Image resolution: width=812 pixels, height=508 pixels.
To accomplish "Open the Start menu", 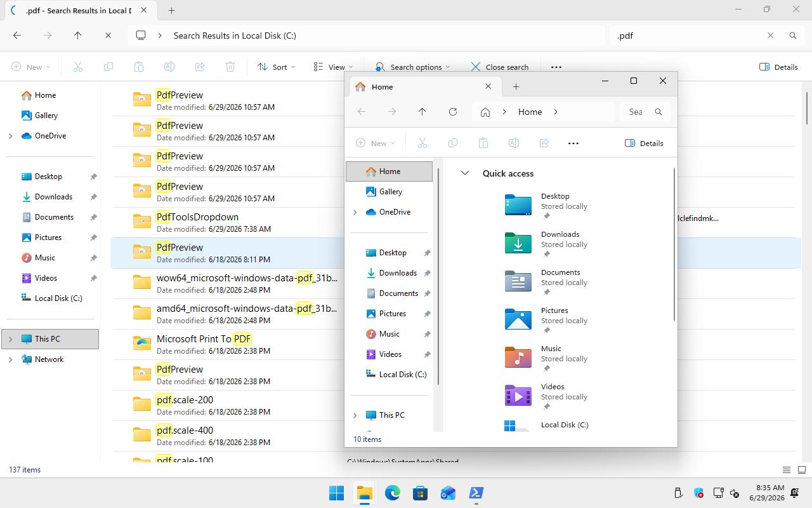I will 336,493.
